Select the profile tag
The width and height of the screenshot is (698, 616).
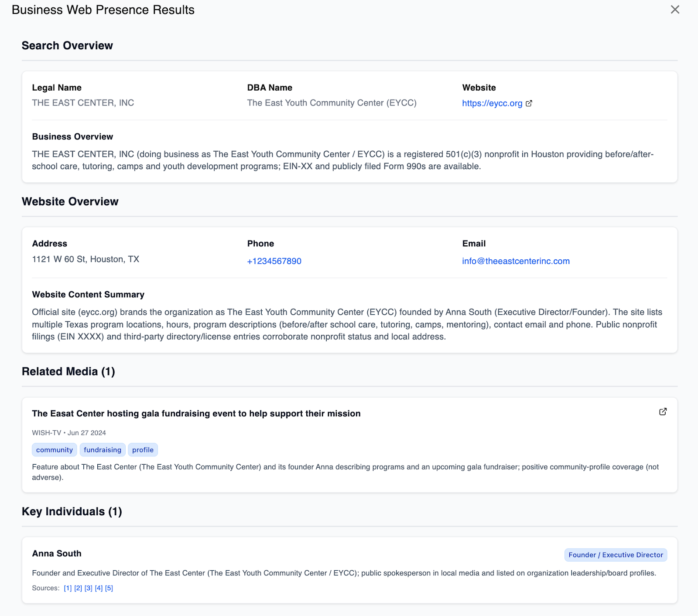[143, 449]
